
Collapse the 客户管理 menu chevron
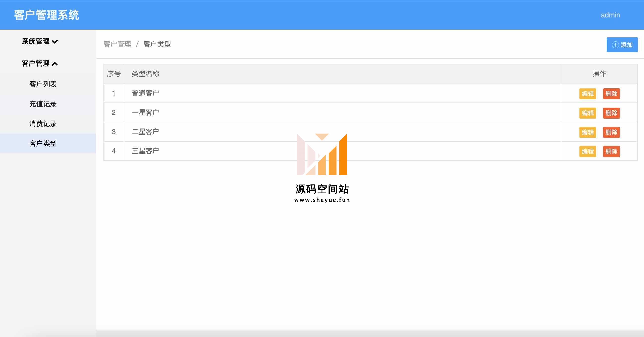(55, 64)
